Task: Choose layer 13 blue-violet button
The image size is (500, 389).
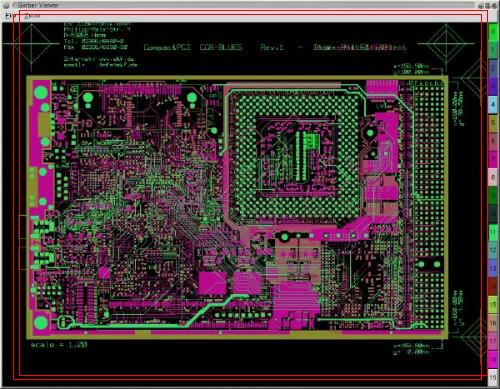Action: click(493, 268)
